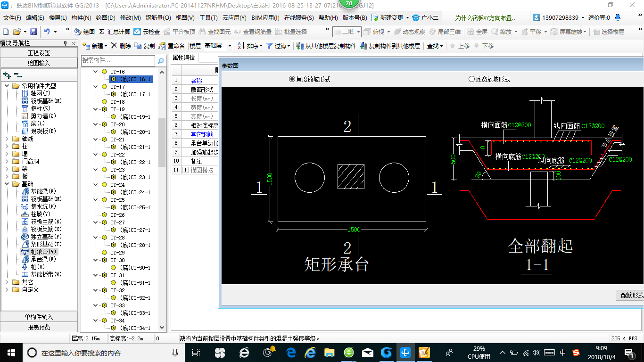Click the new file icon in toolbar
The height and width of the screenshot is (362, 644).
tap(6, 32)
